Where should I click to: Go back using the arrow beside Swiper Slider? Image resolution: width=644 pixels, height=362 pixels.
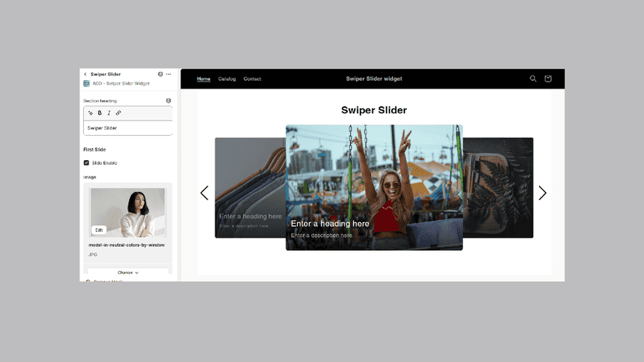pyautogui.click(x=85, y=75)
